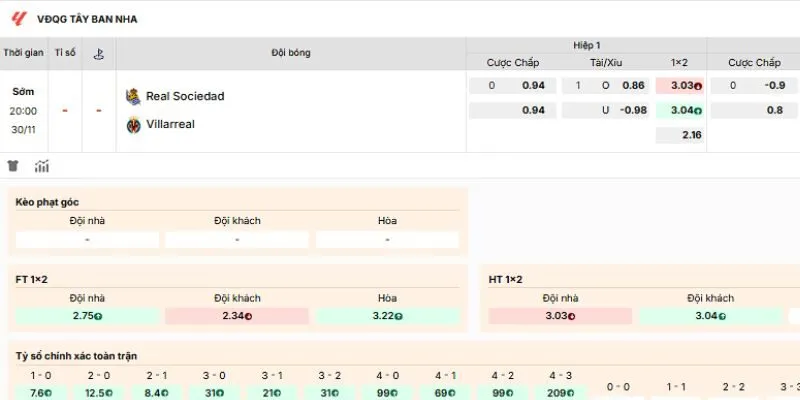Viewport: 800px width, 400px height.
Task: Select FT 1x2 Hòa odds 3.22
Action: coord(387,316)
